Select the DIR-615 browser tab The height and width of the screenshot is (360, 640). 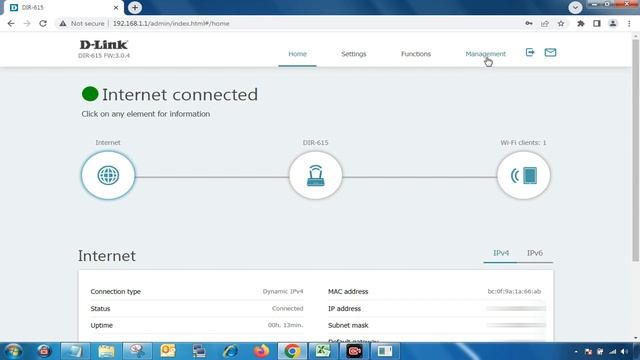(62, 7)
